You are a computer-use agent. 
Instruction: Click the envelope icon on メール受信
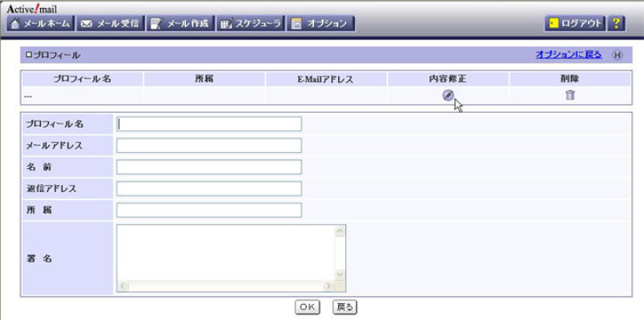[86, 24]
